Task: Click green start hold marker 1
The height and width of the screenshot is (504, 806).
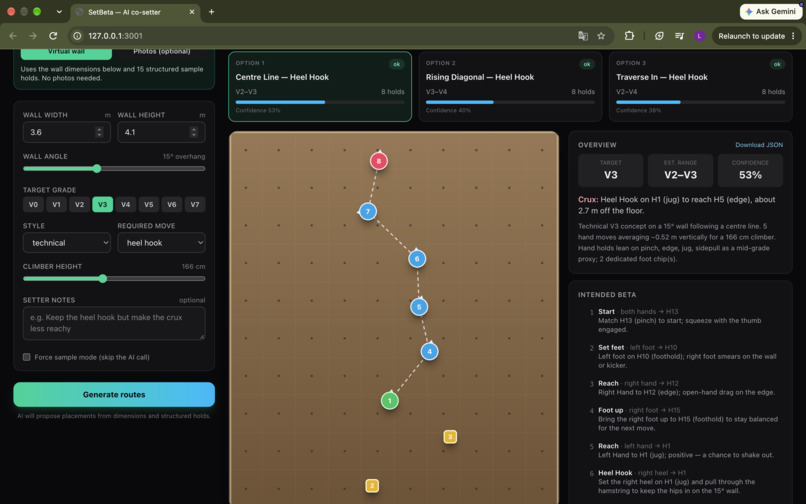Action: point(390,401)
